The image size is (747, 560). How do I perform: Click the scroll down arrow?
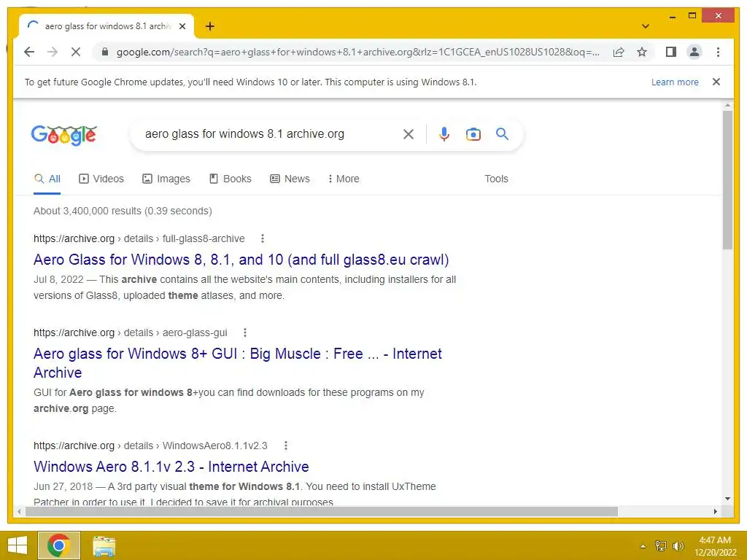coord(727,499)
